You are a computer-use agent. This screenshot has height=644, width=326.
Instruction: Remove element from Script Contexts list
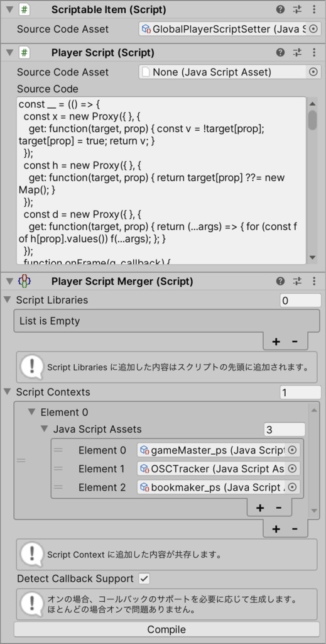coord(295,529)
